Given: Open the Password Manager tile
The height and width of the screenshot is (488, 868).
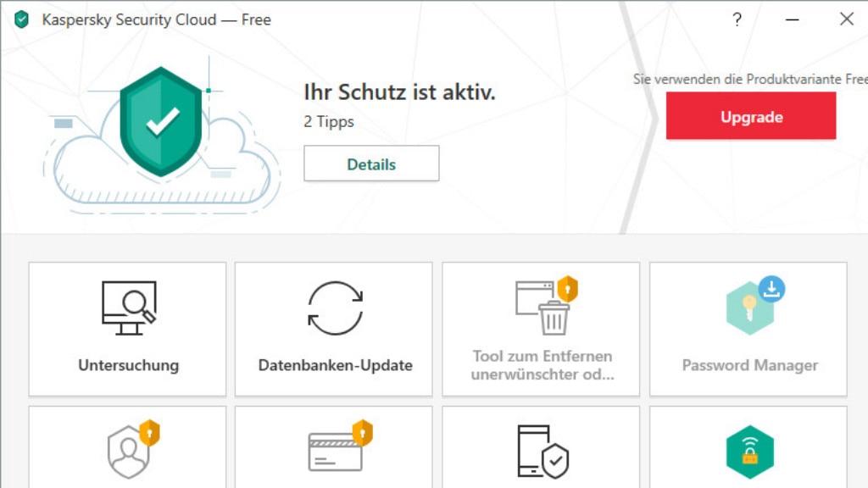Looking at the screenshot, I should [x=748, y=329].
